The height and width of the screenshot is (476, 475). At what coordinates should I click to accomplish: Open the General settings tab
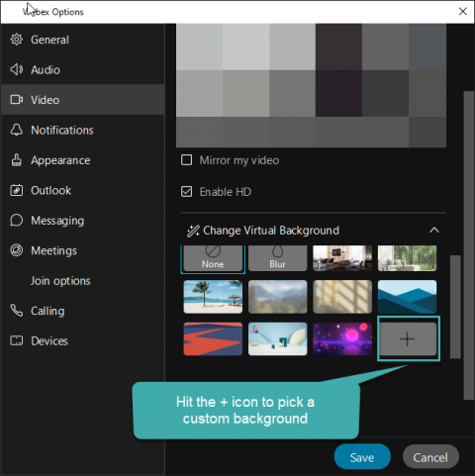pos(83,40)
